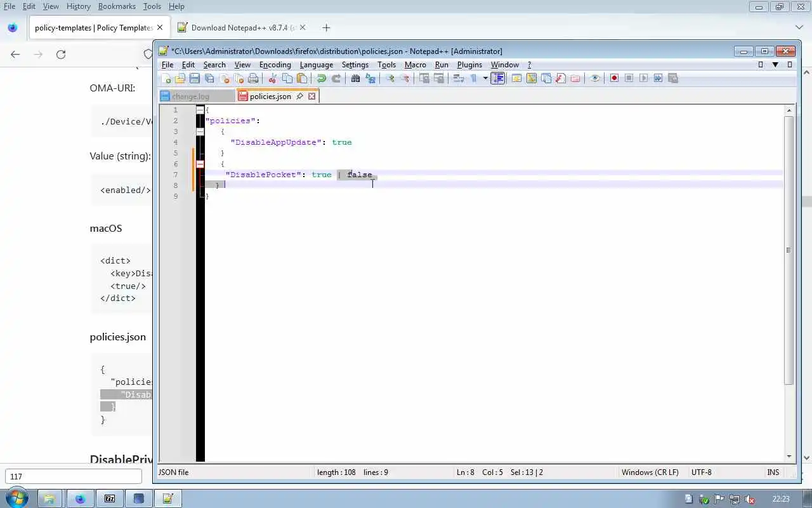Click the vertical scrollbar in Notepad++ editor
The image size is (812, 508).
pyautogui.click(x=789, y=250)
